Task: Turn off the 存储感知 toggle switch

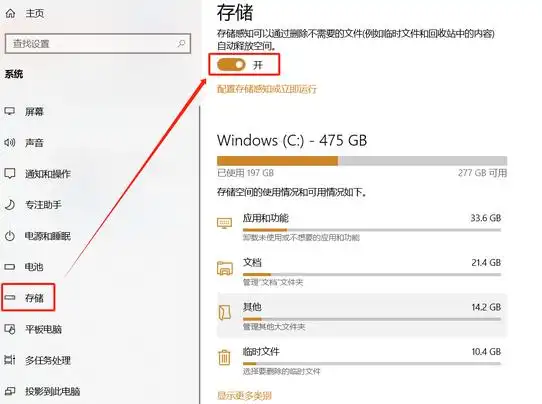Action: coord(231,64)
